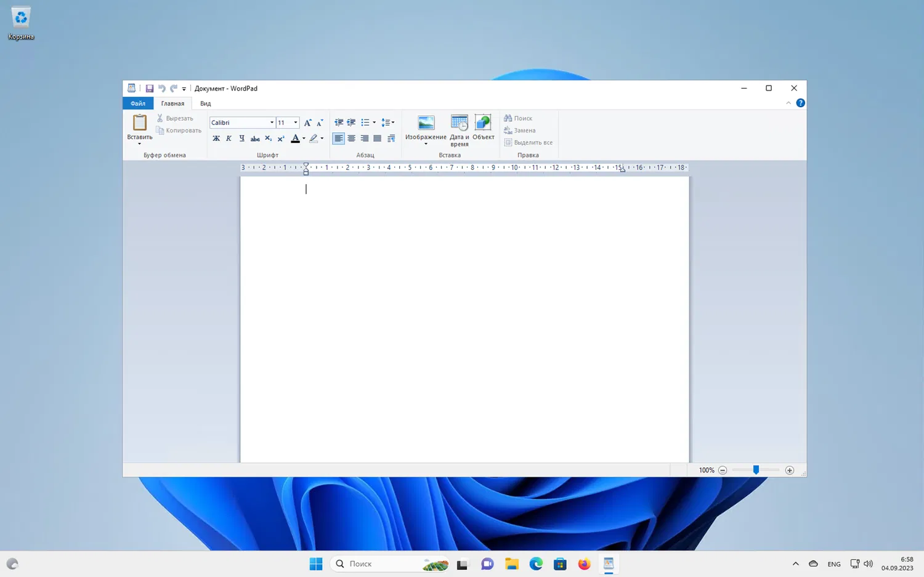Click the Выделить все button
Viewport: 924px width, 577px height.
(528, 143)
